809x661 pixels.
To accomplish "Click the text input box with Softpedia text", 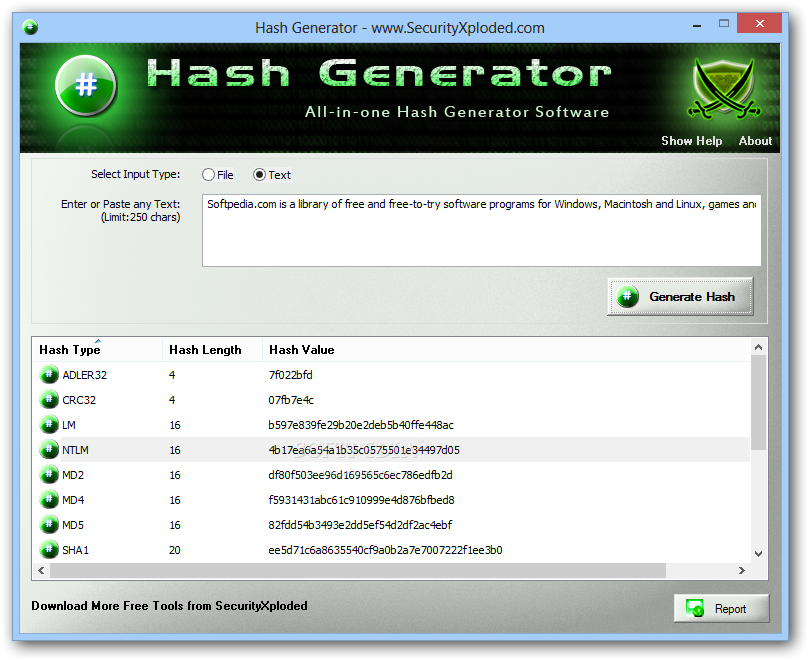I will tap(481, 230).
